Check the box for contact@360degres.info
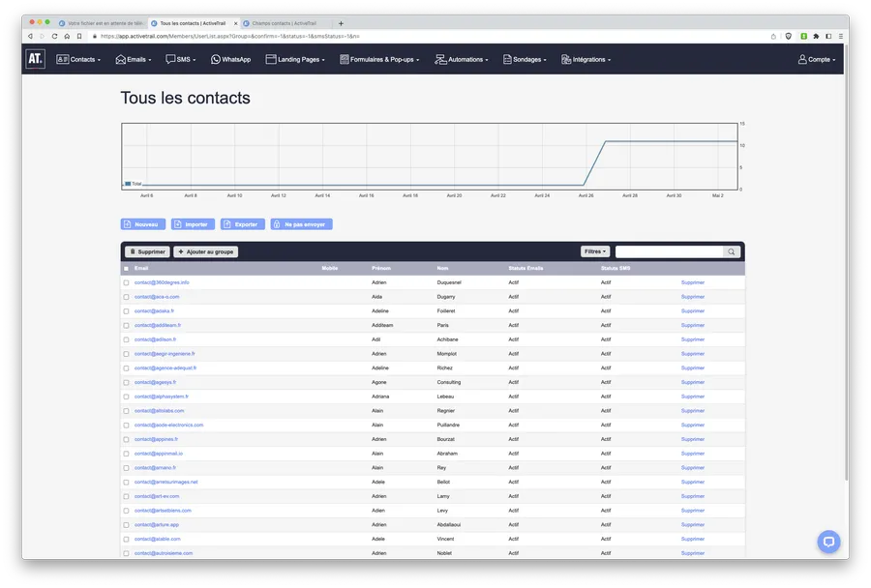Viewport: 871px width, 588px height. pyautogui.click(x=126, y=282)
